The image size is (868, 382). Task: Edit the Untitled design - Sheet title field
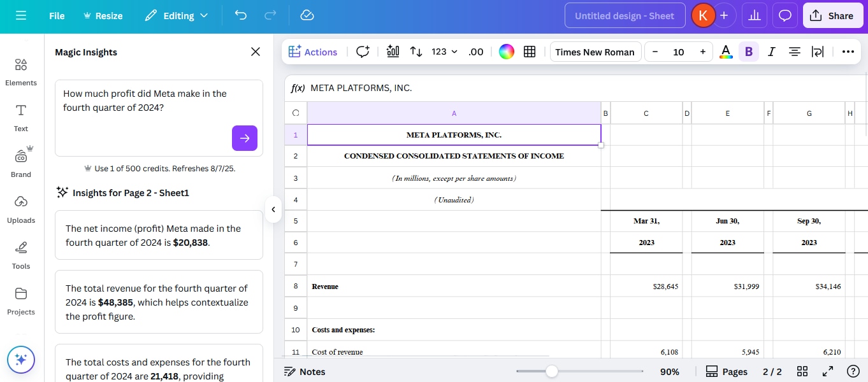pos(625,16)
